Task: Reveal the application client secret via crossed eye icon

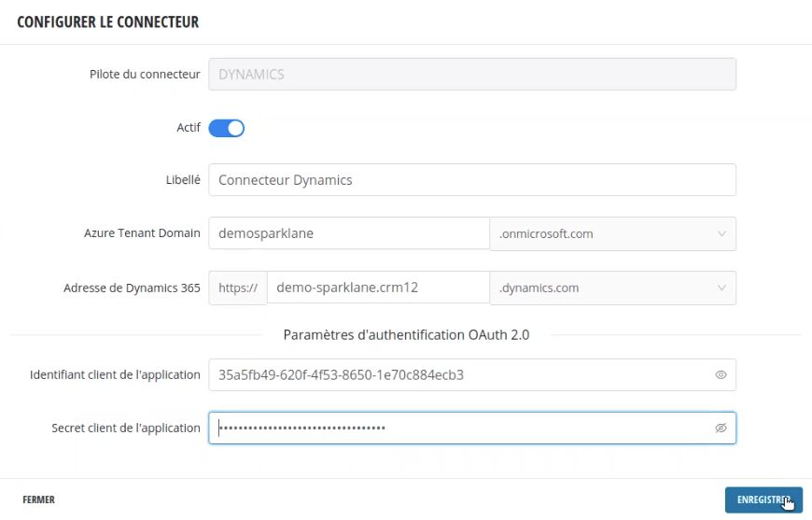Action: 721,428
